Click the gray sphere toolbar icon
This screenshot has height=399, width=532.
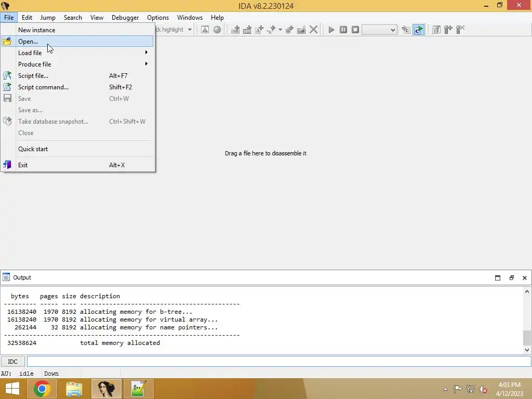[x=217, y=30]
